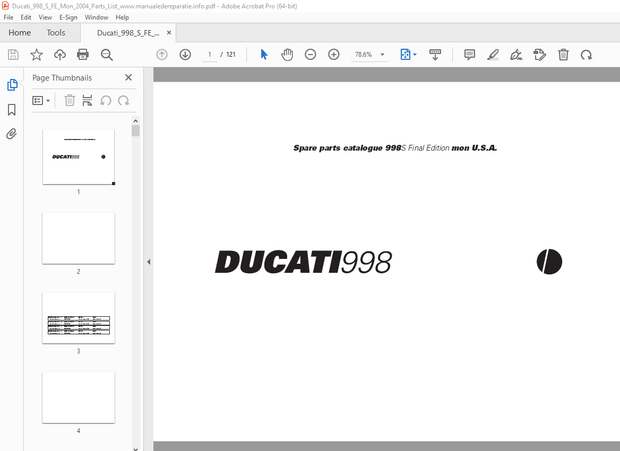Image resolution: width=620 pixels, height=451 pixels.
Task: Add a sticky note comment
Action: click(x=469, y=55)
